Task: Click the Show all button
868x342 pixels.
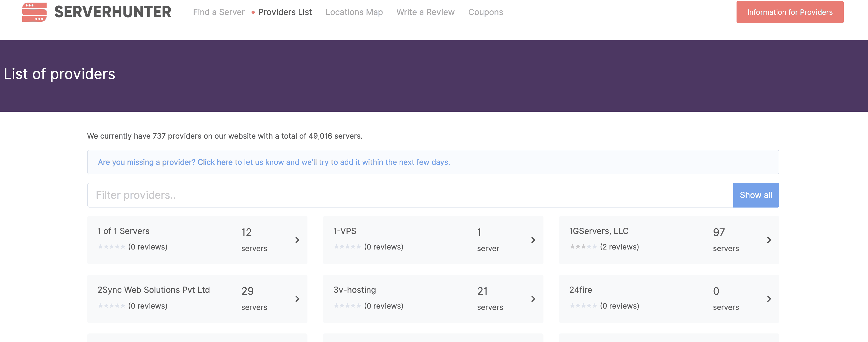Action: (x=756, y=195)
